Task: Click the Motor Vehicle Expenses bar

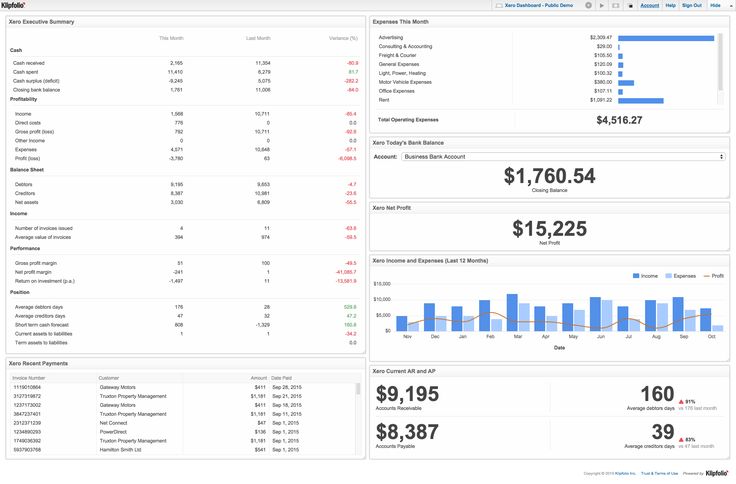Action: pos(626,83)
